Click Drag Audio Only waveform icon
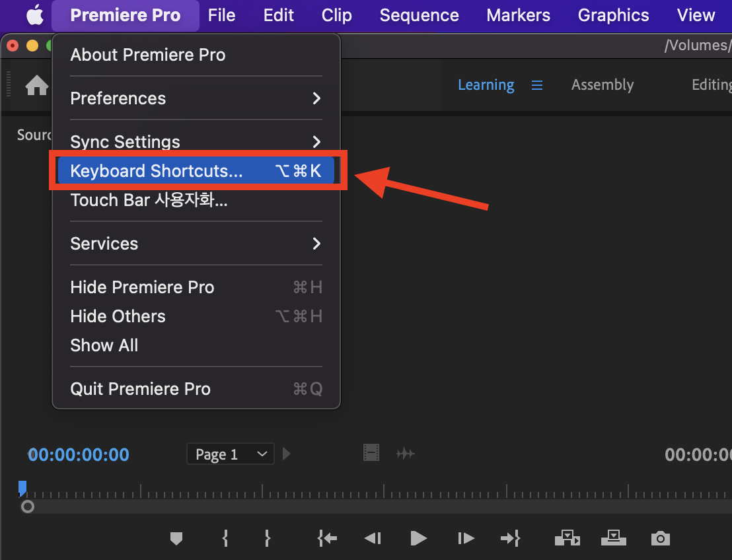 click(405, 453)
